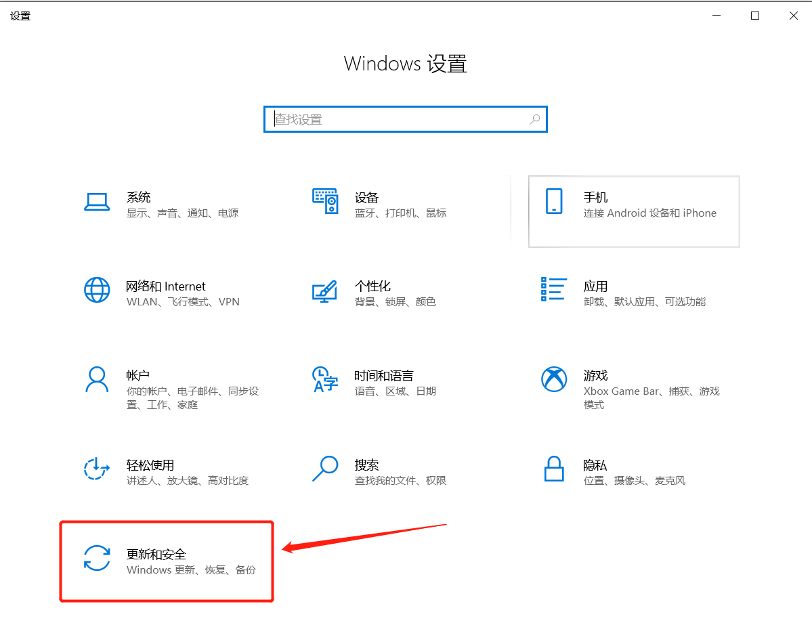The height and width of the screenshot is (644, 812).
Task: Focus the 查找设置 search field
Action: pos(406,120)
